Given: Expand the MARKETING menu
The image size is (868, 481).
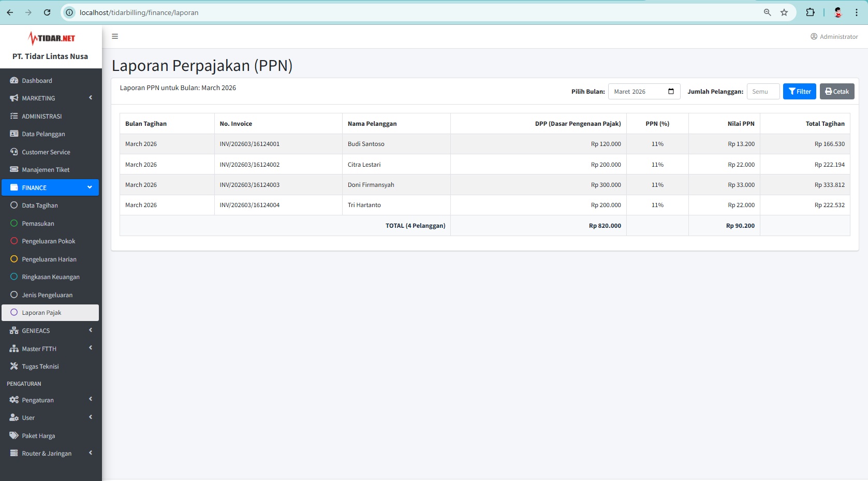Looking at the screenshot, I should coord(50,98).
